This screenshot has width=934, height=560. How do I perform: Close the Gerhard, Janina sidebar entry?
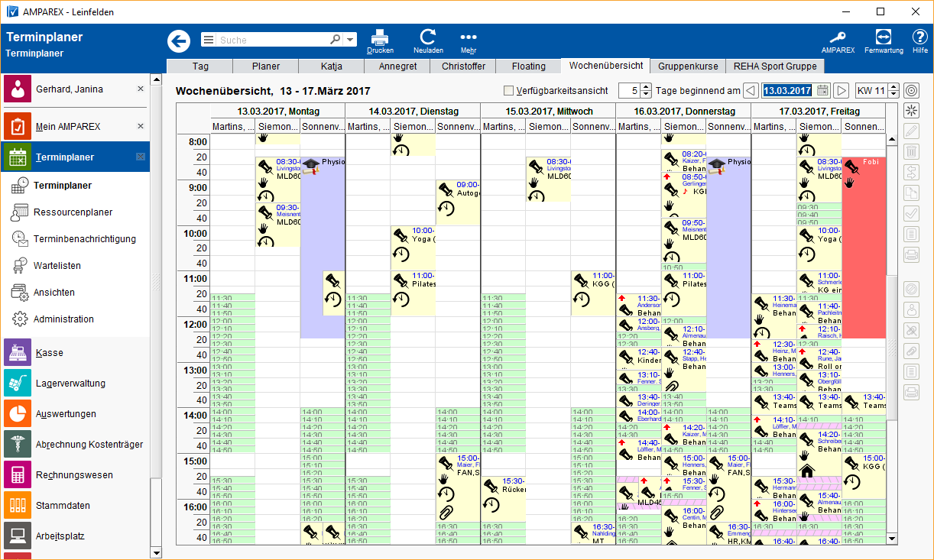(140, 89)
